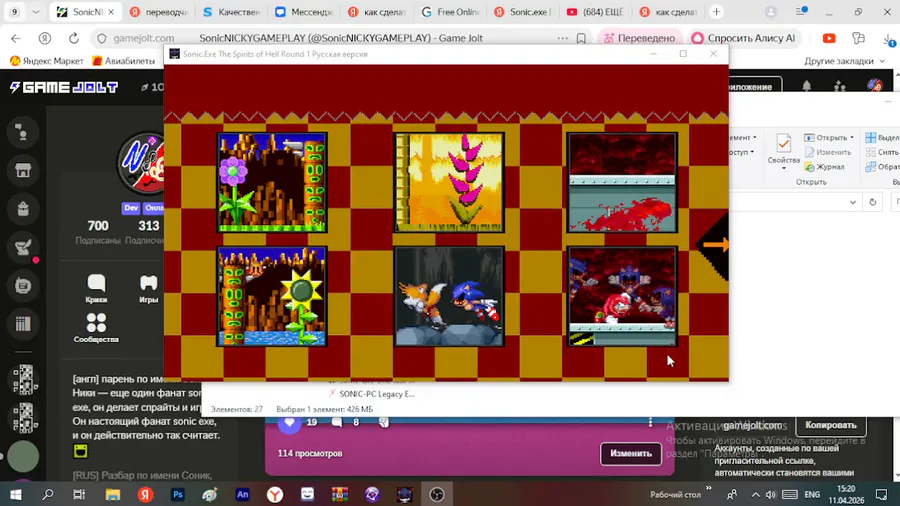Viewport: 900px width, 506px height.
Task: Open the Game Jolt notifications bell
Action: pos(806,86)
